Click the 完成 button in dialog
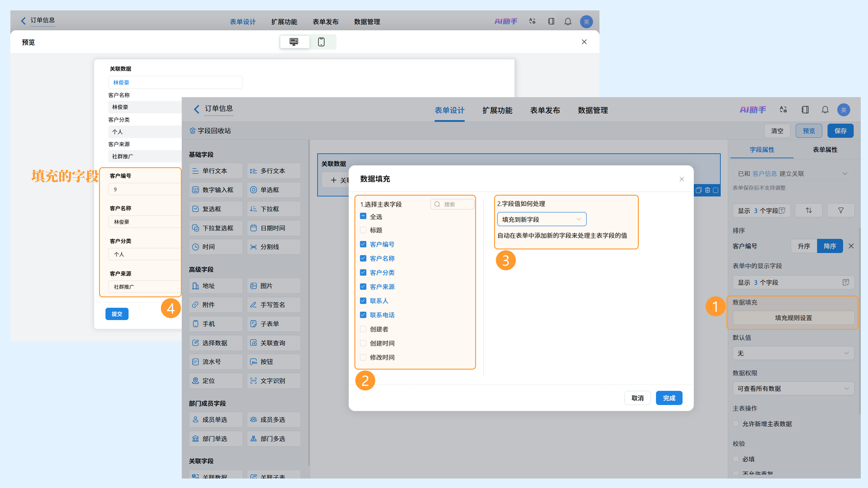This screenshot has width=868, height=488. pos(669,398)
